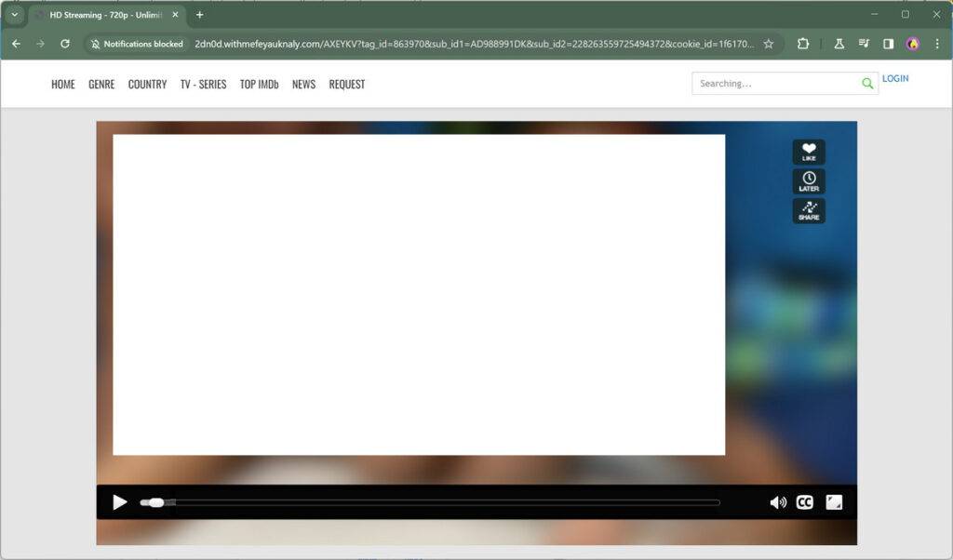Click the Notifications blocked indicator
Screen dimensions: 953x560
[136, 43]
